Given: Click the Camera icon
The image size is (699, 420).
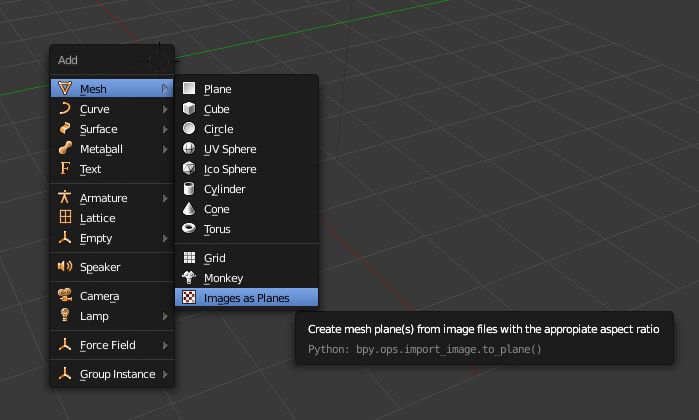Looking at the screenshot, I should coord(65,295).
